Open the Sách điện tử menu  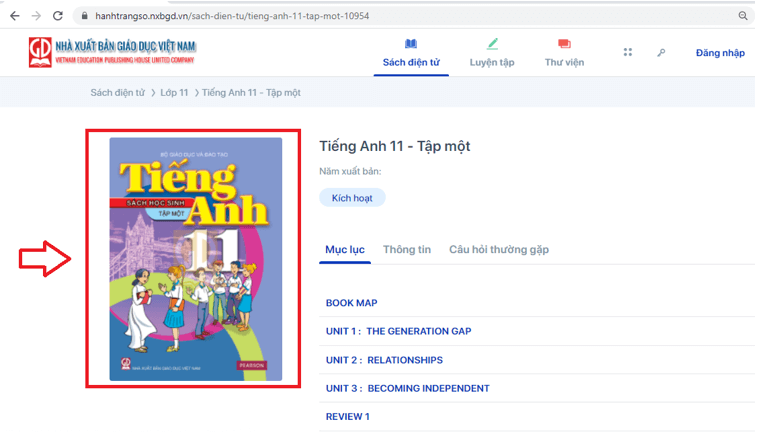click(411, 62)
